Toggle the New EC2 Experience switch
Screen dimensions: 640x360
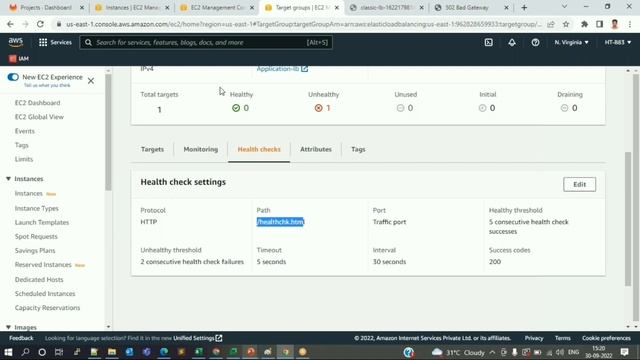(x=13, y=77)
